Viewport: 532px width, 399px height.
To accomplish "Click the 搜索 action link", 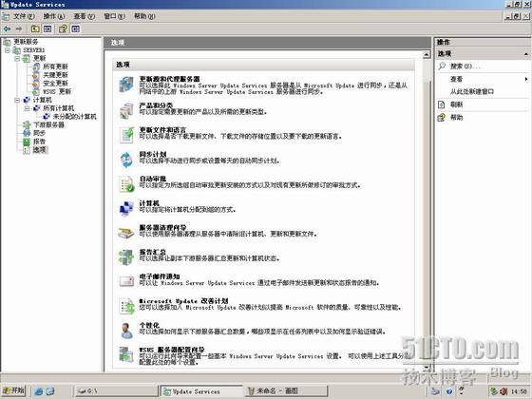I will (x=465, y=66).
